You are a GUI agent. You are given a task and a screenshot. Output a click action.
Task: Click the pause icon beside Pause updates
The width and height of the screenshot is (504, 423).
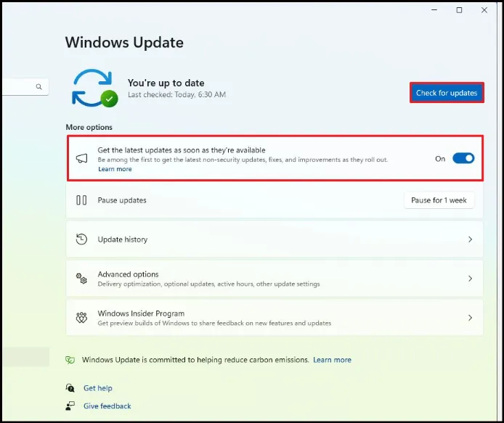[x=81, y=200]
